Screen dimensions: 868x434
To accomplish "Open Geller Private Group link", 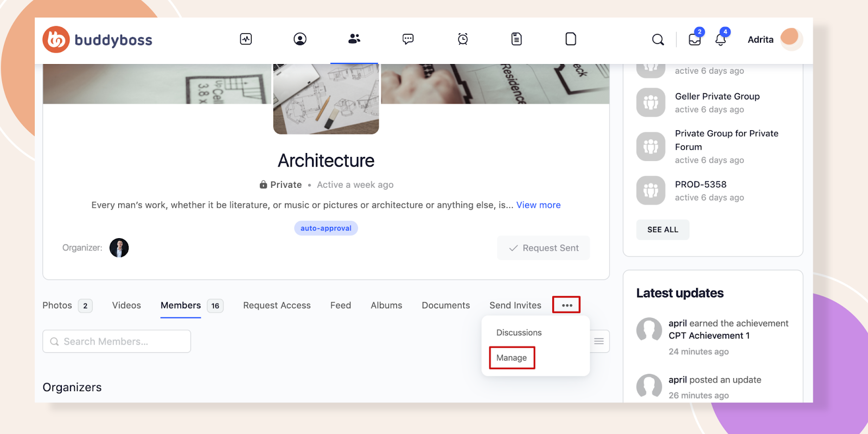I will point(717,96).
